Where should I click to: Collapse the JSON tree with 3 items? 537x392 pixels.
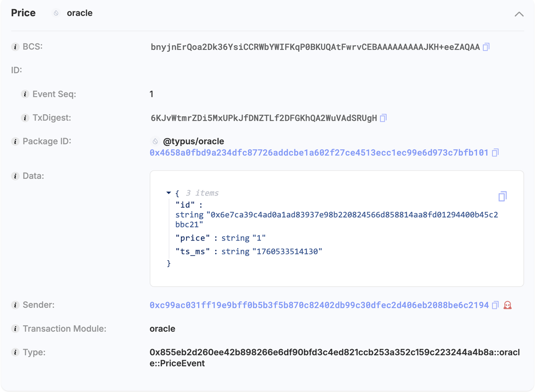tap(169, 193)
